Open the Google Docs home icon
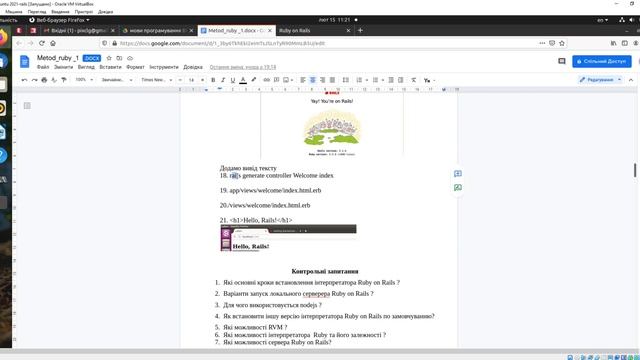Screen dimensions: 640x360 24,61
